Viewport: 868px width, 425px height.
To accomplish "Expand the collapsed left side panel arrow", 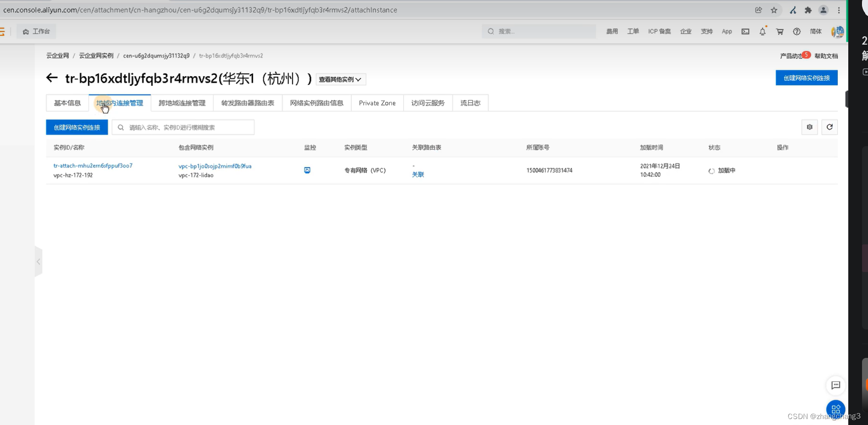I will tap(39, 261).
